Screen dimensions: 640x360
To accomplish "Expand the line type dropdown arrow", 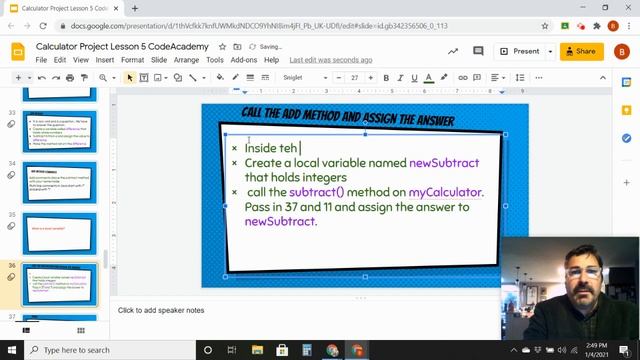I will point(204,78).
